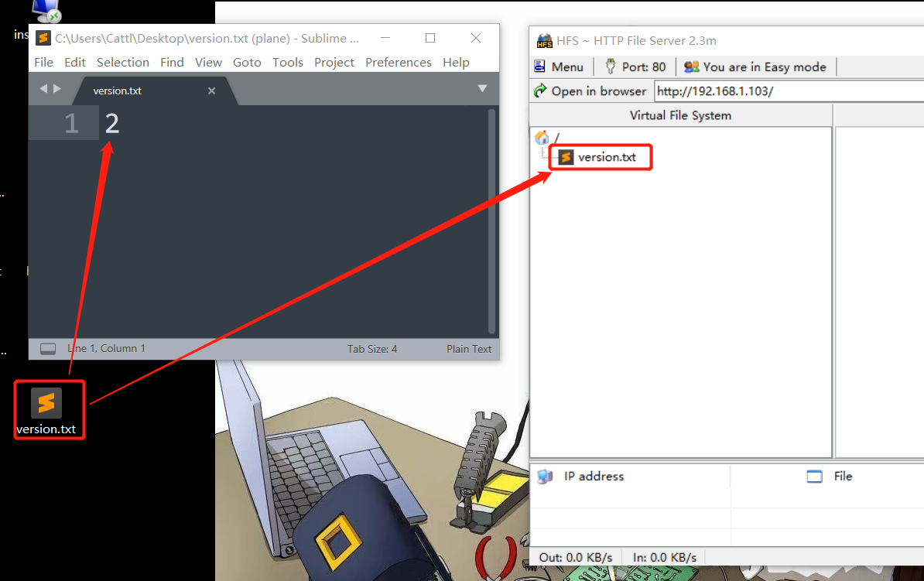
Task: Click the Sublime vertical scrollbar
Action: click(x=491, y=221)
